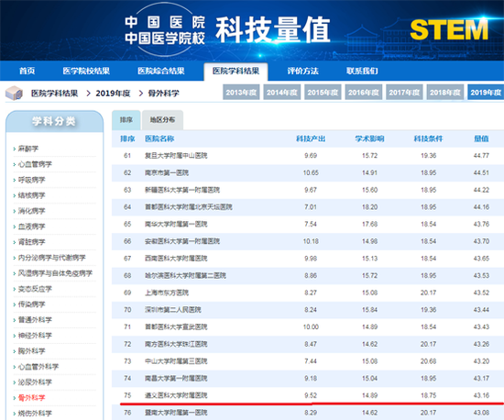Select the 2016年度 year button
Screen dimensions: 504x420
coord(364,93)
